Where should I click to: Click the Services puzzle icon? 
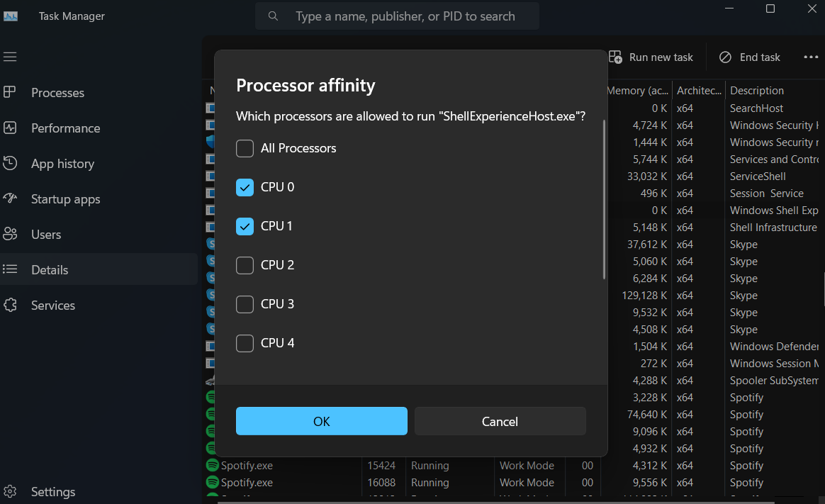coord(9,305)
